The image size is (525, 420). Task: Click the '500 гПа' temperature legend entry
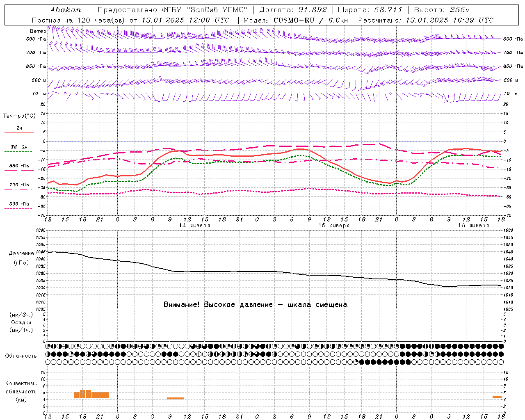point(19,204)
